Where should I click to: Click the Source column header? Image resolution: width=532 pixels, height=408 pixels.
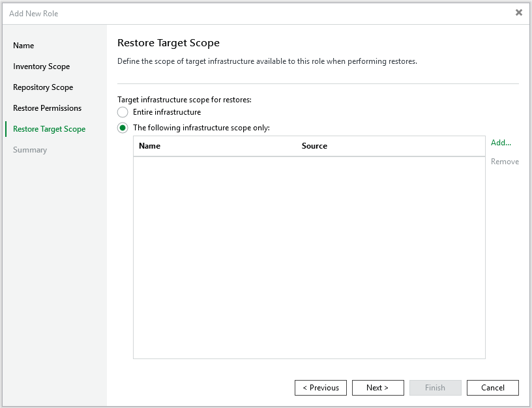(x=314, y=146)
